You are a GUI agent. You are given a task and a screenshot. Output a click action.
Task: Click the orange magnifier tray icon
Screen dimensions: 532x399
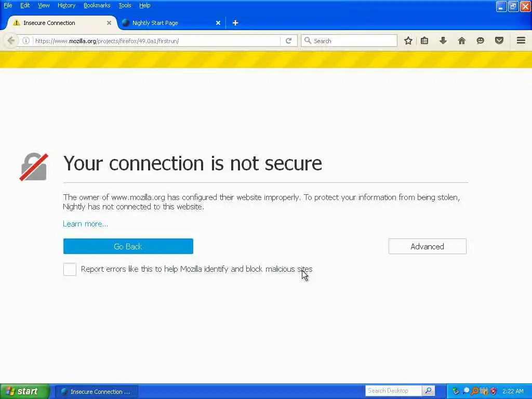pos(475,391)
